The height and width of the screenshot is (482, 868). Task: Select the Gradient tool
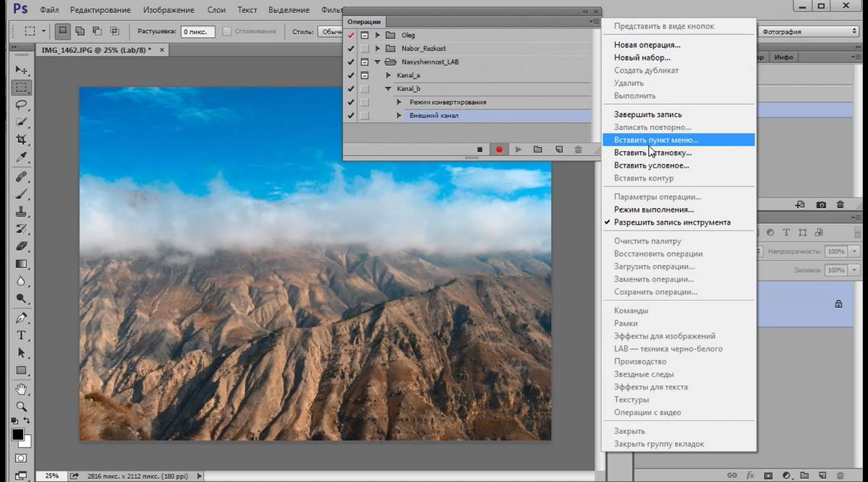coord(22,264)
